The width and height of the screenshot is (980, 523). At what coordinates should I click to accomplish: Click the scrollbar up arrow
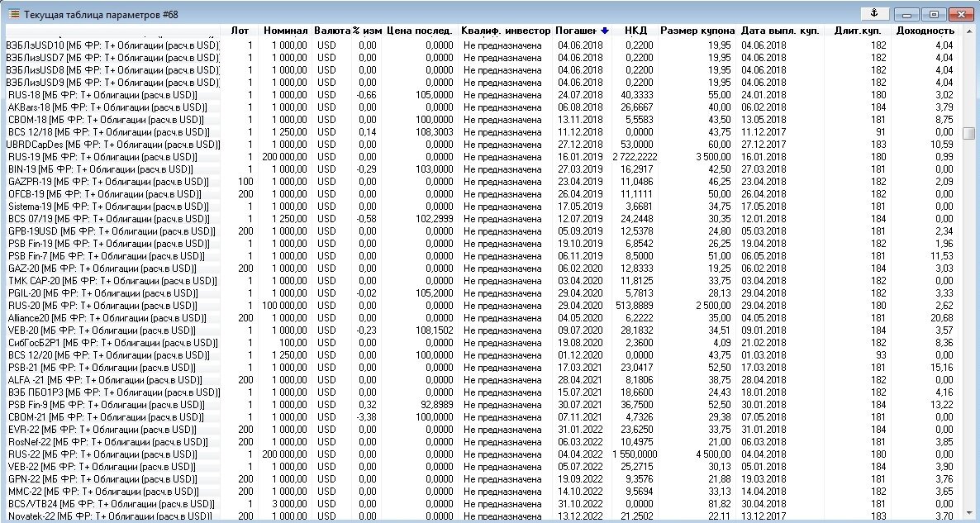968,31
